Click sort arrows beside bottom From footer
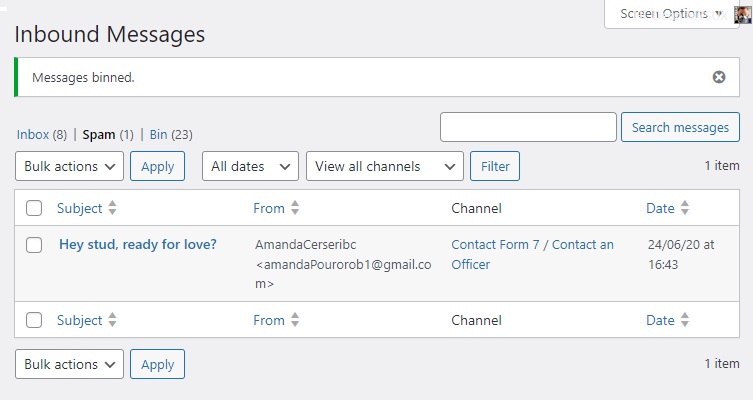This screenshot has height=400, width=753. click(x=295, y=320)
